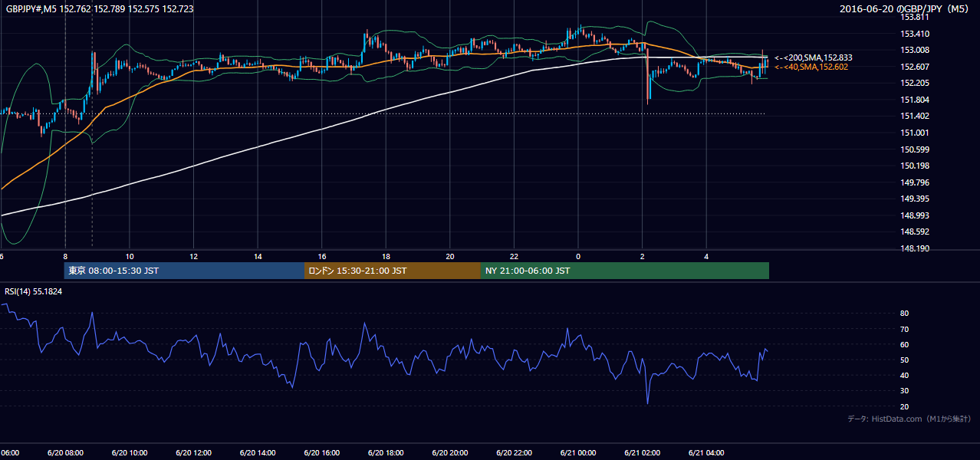Click bottom date label 6/20 12:00
Screen dimensions: 980x460
coord(194,453)
